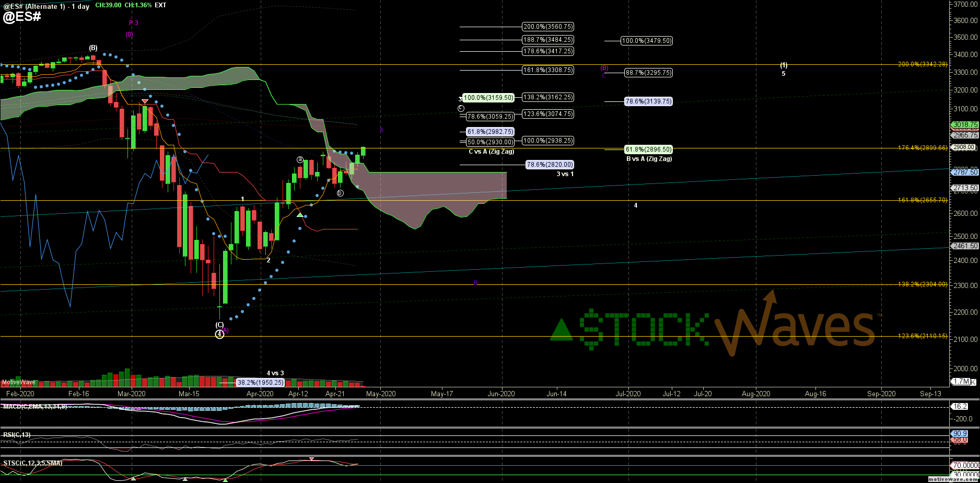This screenshot has width=980, height=483.
Task: Select the 200.0%(3560.75) Fibonacci label
Action: (547, 27)
